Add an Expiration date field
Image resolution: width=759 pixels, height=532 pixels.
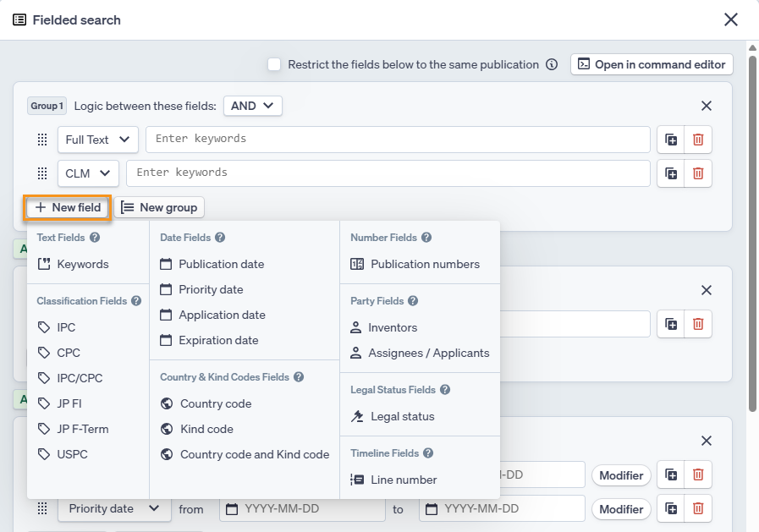click(x=209, y=340)
